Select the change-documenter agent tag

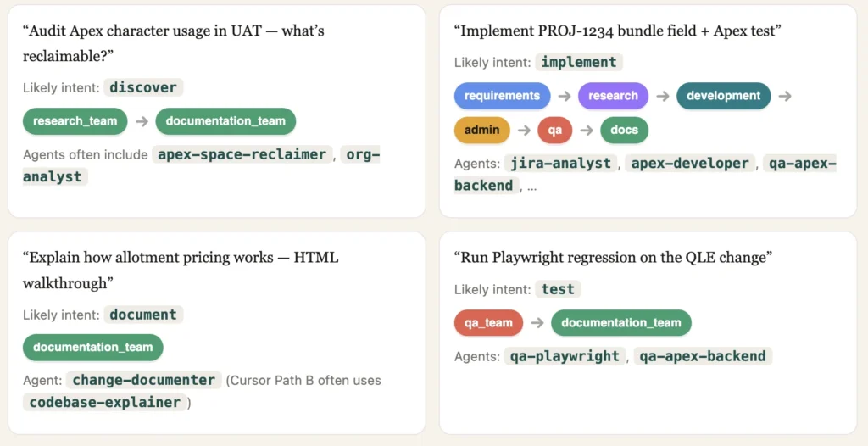pos(144,380)
